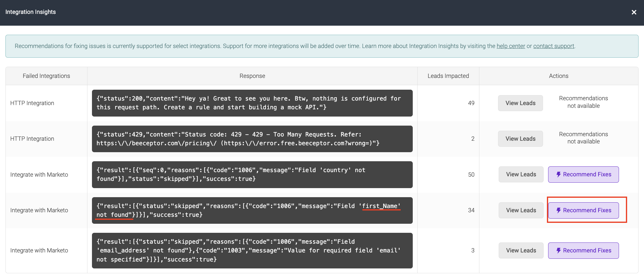Click Integrate with Marketo in the 3-lead row
Viewport: 644px width, 279px height.
(39, 250)
